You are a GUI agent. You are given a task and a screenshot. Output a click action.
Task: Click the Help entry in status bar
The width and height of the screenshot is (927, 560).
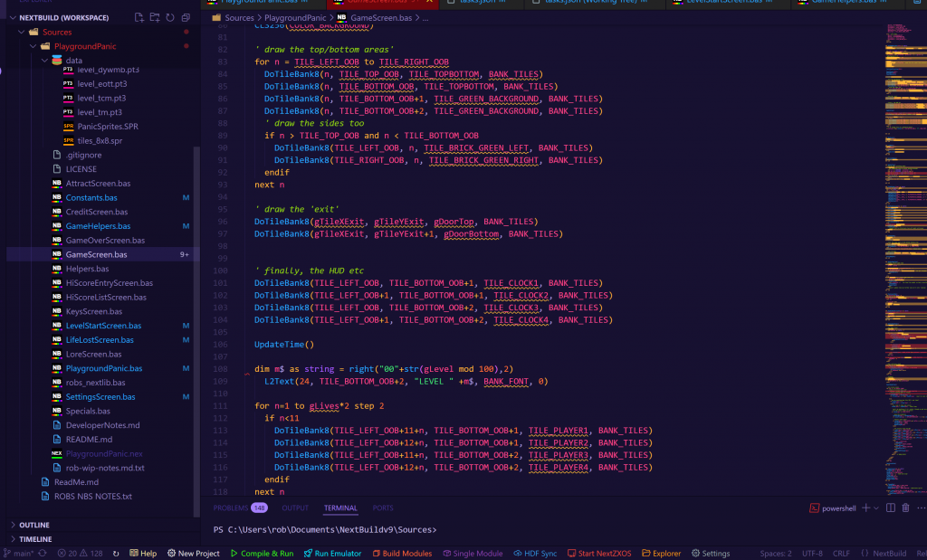[143, 553]
